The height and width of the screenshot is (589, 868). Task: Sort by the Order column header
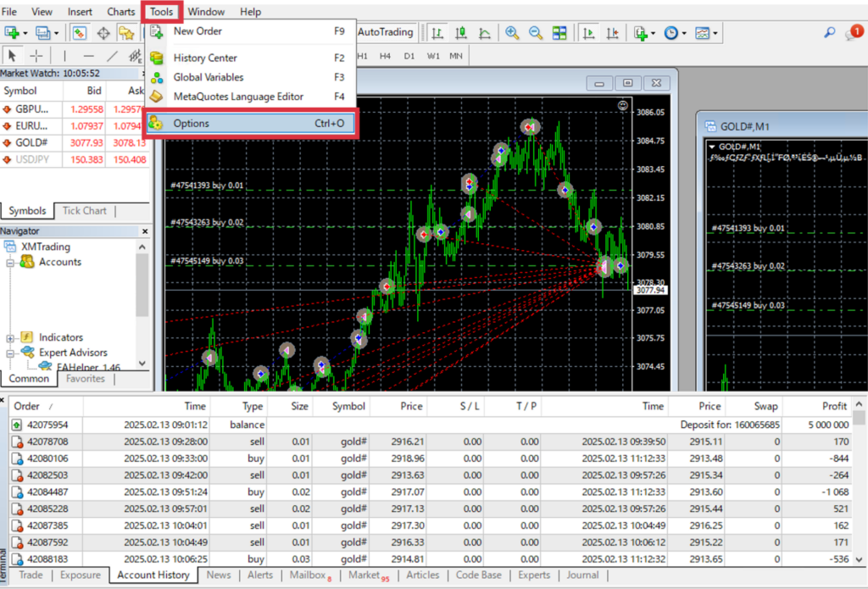click(x=46, y=406)
